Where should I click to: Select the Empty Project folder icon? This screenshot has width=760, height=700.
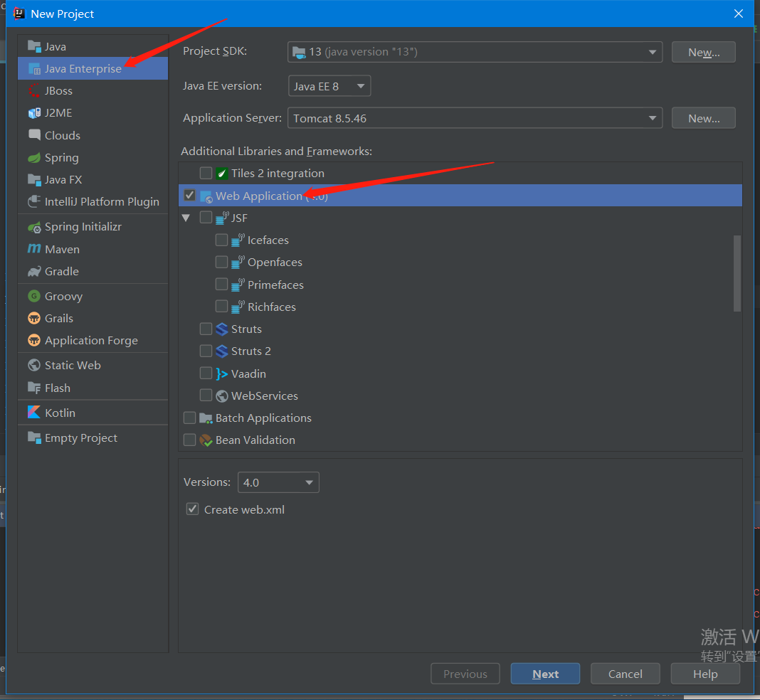[34, 438]
